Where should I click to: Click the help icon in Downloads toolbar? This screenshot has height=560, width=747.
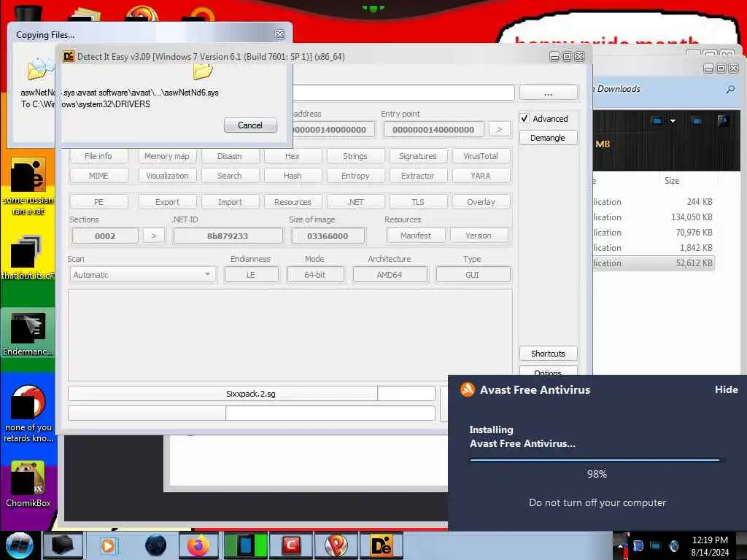(723, 121)
